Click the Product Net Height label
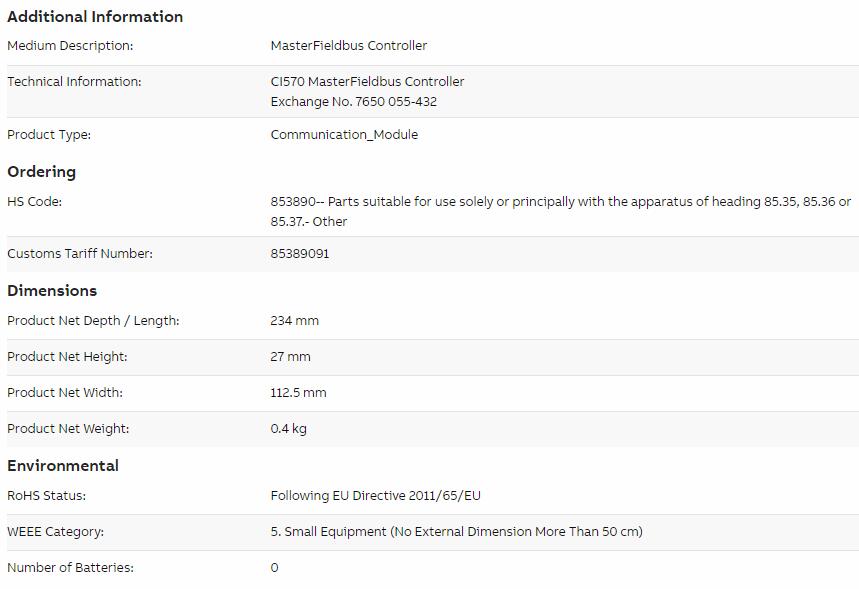 pos(67,357)
